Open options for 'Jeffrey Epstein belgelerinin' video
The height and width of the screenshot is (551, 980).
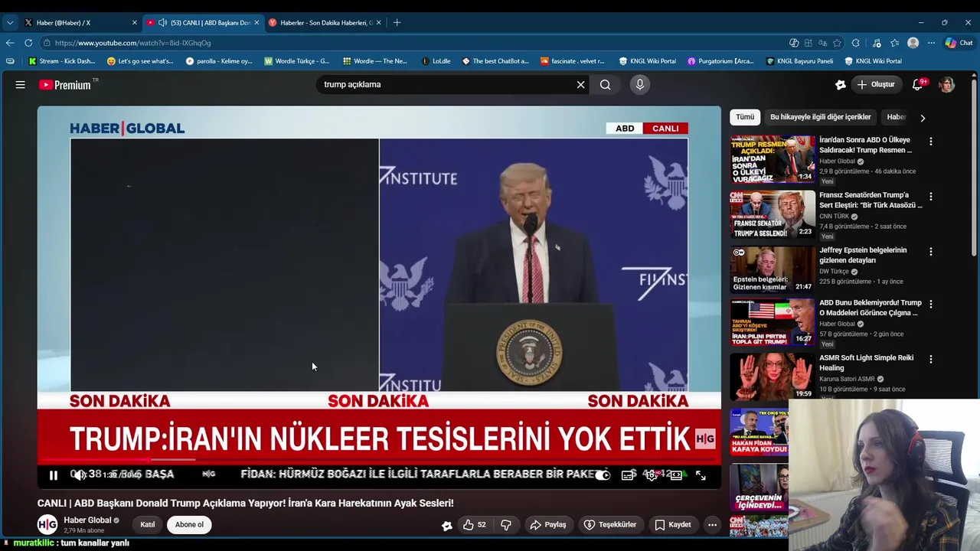(931, 252)
